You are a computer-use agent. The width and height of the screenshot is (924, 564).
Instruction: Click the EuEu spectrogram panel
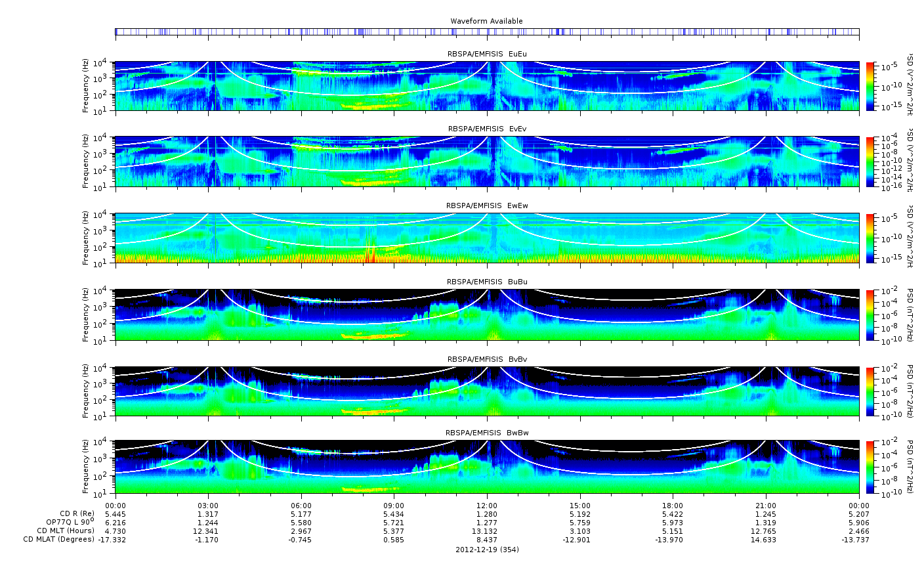[487, 86]
